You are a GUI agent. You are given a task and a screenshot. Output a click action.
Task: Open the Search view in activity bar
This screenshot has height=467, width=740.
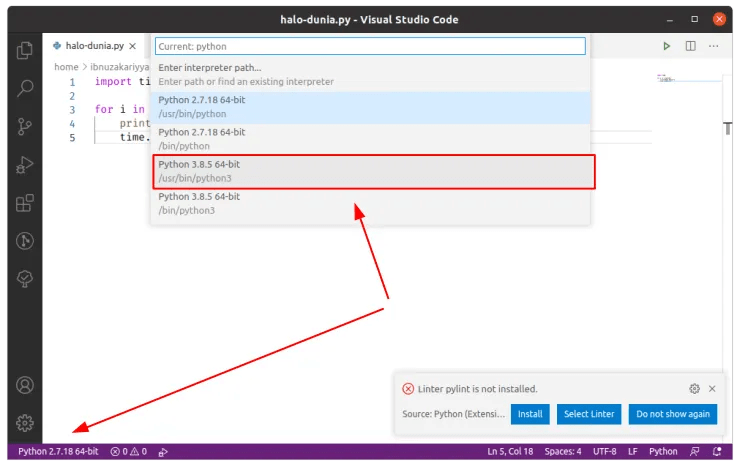(25, 88)
